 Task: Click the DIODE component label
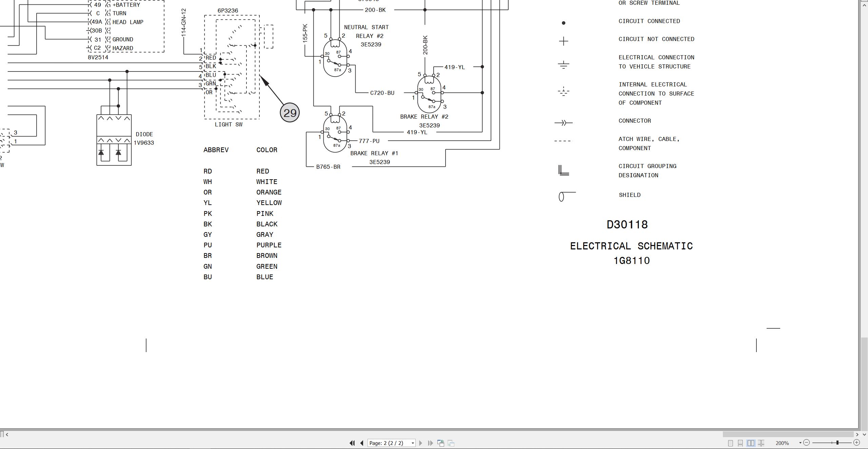[x=144, y=134]
